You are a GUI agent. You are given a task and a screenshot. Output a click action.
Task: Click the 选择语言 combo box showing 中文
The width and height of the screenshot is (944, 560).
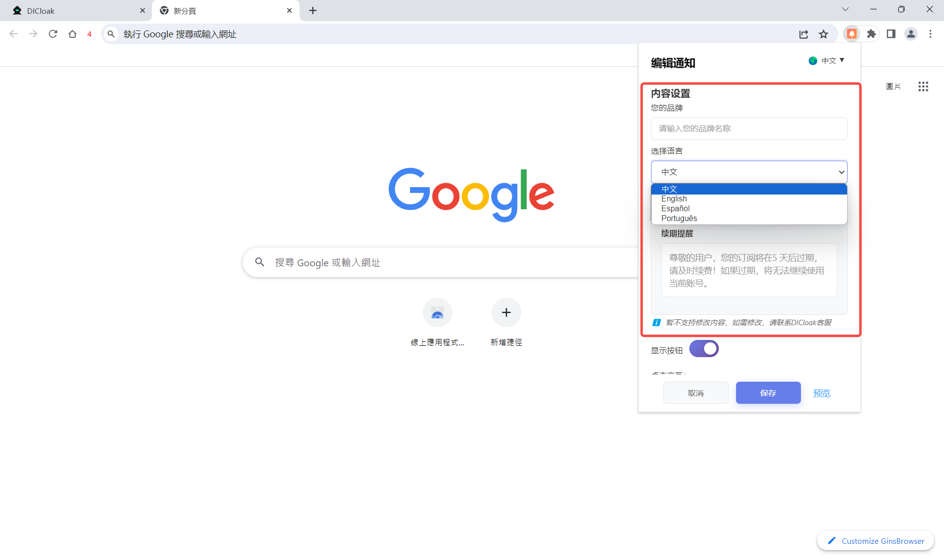pyautogui.click(x=749, y=172)
